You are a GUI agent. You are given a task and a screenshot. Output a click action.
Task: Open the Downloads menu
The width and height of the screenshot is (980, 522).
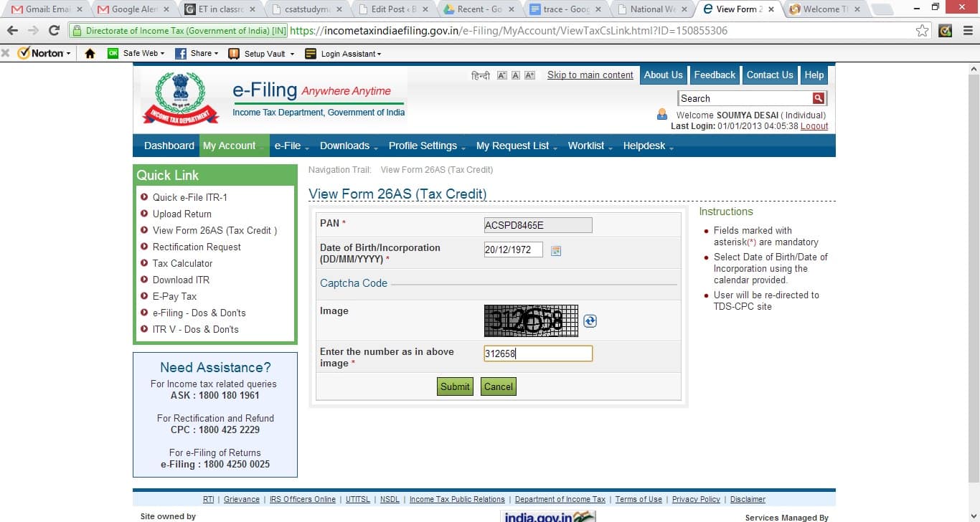pos(348,146)
